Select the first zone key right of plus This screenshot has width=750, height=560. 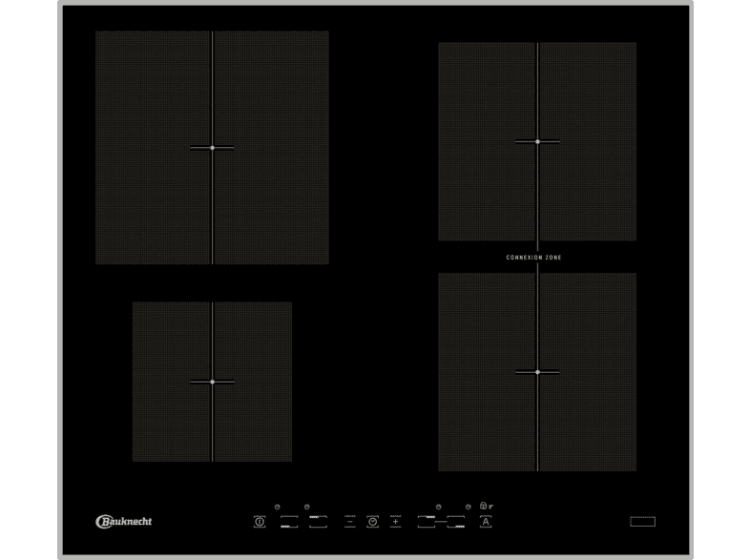click(x=426, y=521)
